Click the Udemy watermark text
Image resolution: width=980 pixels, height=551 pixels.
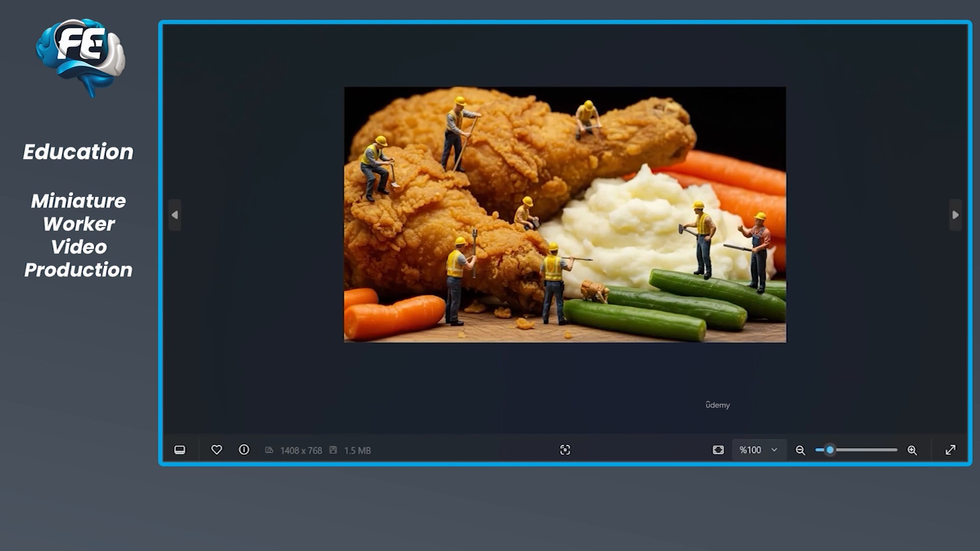tap(718, 405)
